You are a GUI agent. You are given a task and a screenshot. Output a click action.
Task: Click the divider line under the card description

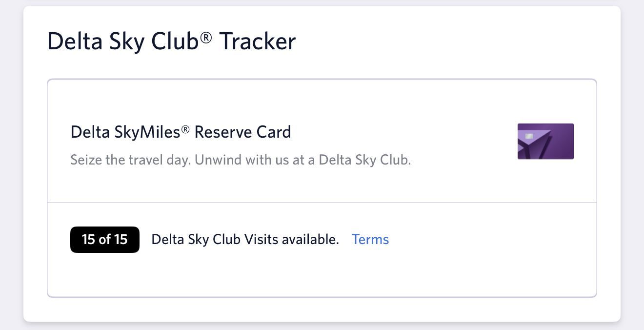(322, 203)
